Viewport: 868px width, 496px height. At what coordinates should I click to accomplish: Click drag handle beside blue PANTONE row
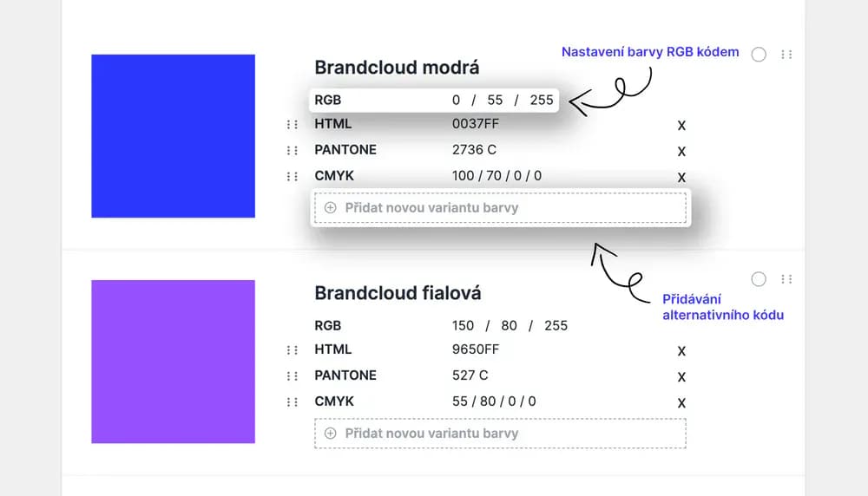tap(292, 151)
